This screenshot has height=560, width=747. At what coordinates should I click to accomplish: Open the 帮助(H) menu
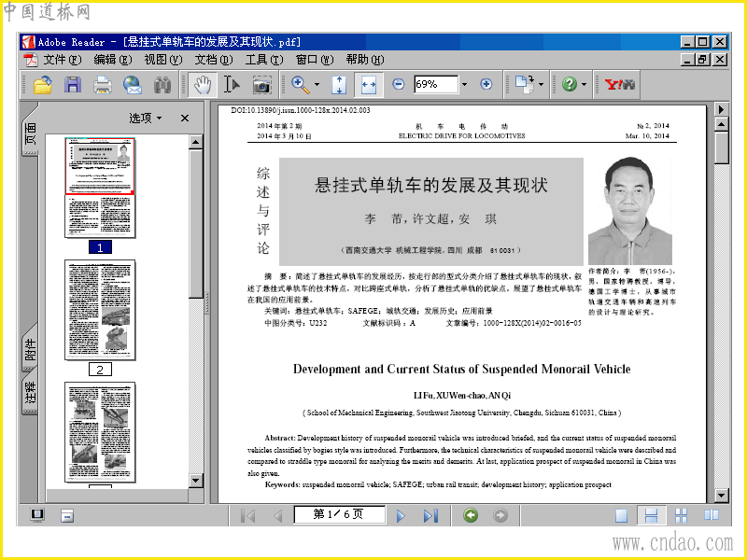coord(365,60)
